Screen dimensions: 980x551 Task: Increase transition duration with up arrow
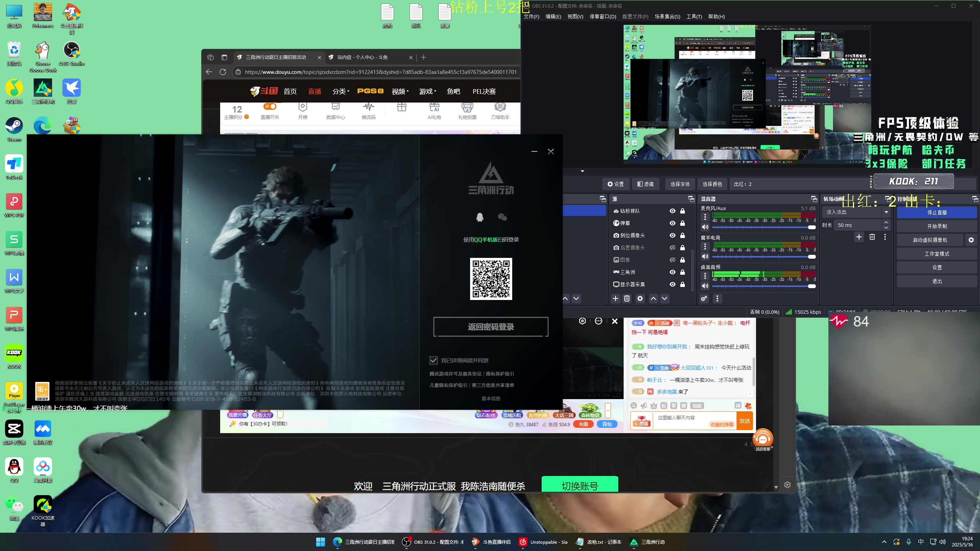886,222
